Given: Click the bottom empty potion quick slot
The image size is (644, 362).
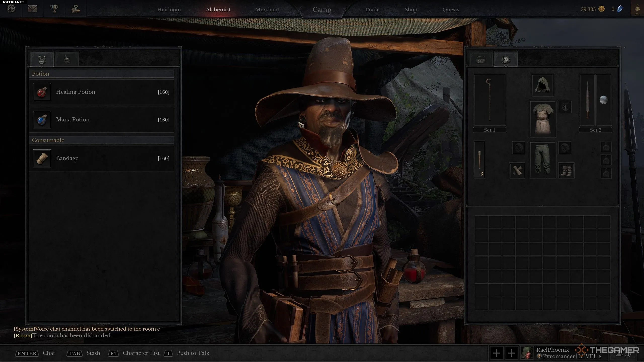Looking at the screenshot, I should pyautogui.click(x=606, y=173).
